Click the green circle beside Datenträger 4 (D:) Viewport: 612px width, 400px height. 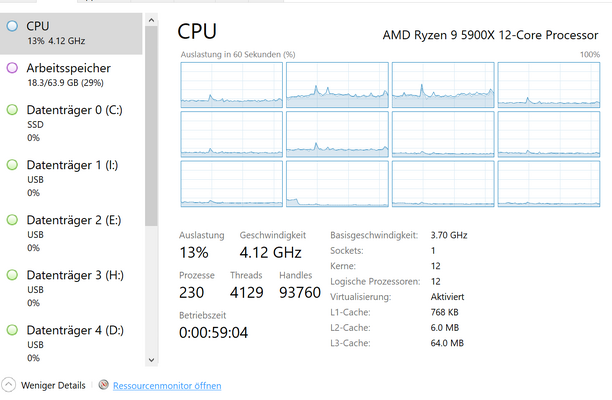[x=12, y=330]
